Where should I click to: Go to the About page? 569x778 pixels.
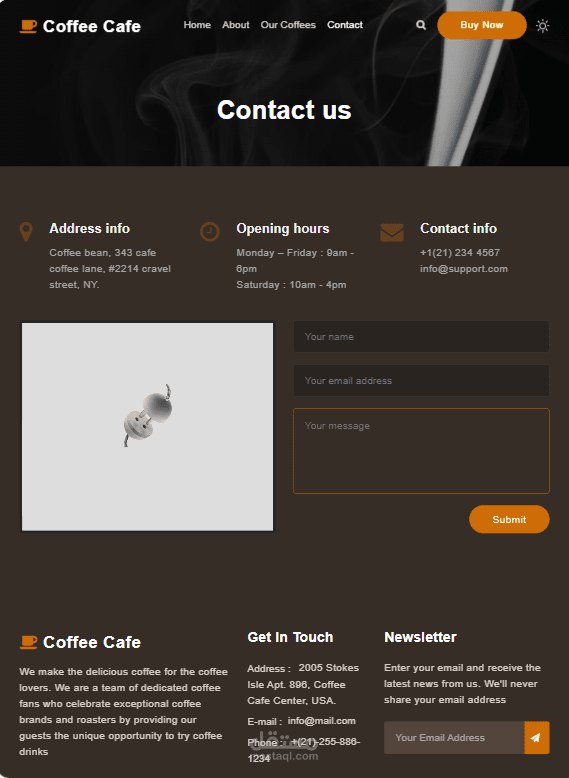(x=236, y=25)
